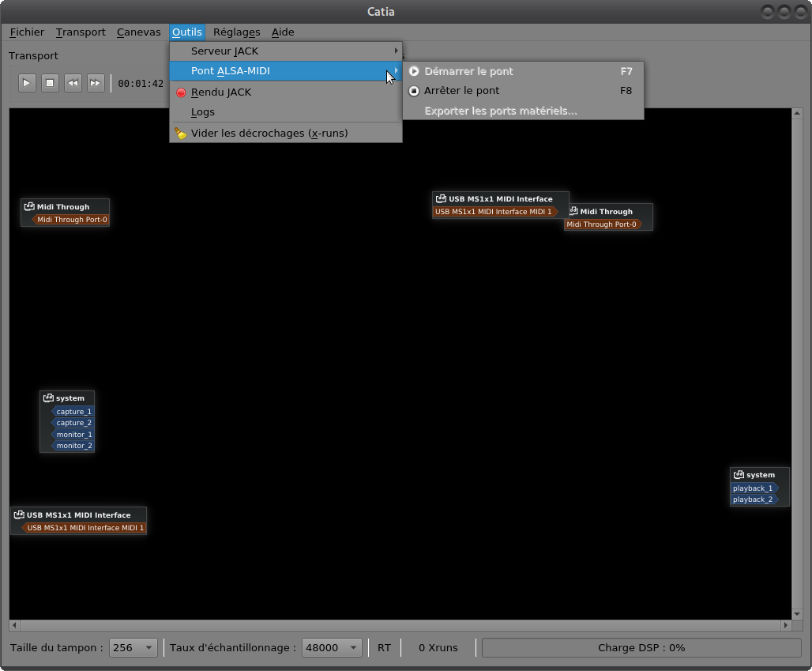Click icon of system playback box

click(739, 475)
